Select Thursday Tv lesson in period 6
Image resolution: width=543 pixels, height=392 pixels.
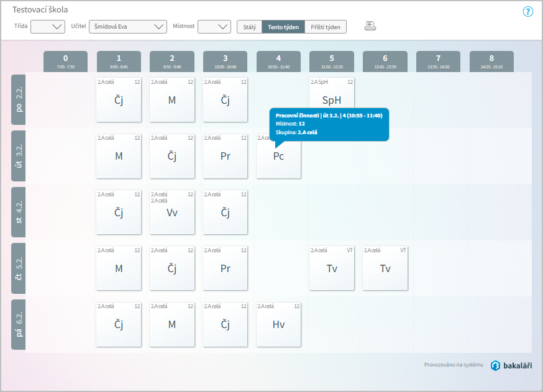click(x=385, y=268)
